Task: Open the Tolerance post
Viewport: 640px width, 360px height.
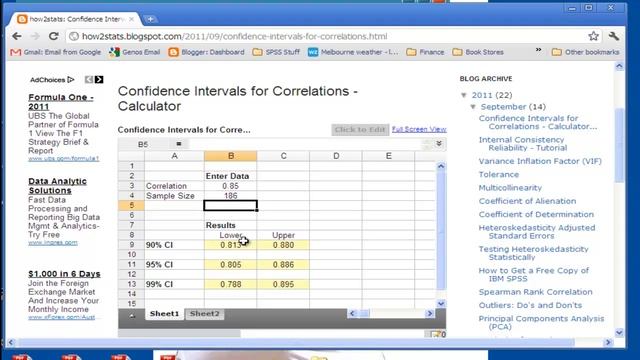Action: tap(499, 174)
